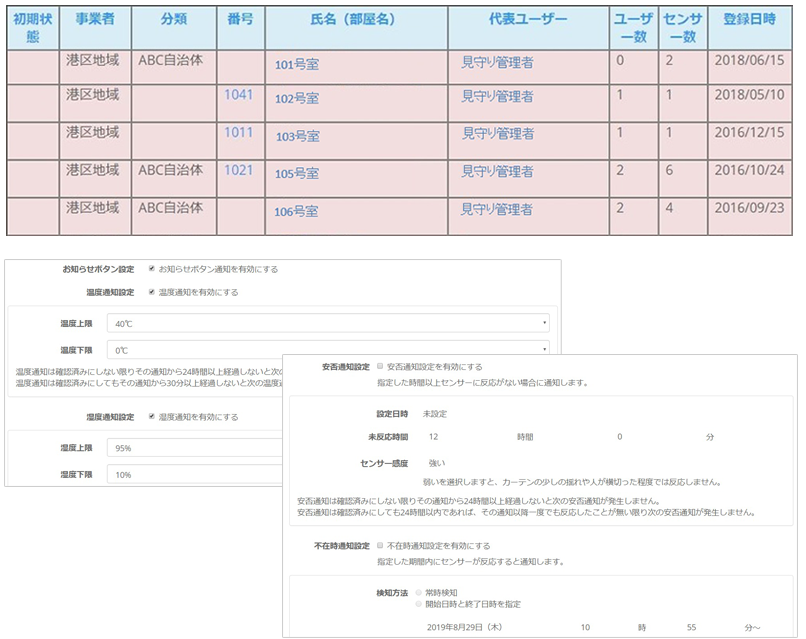Select 開始日時と終了日時を指定 radio option
Screen dimensions: 806x639
click(x=418, y=604)
